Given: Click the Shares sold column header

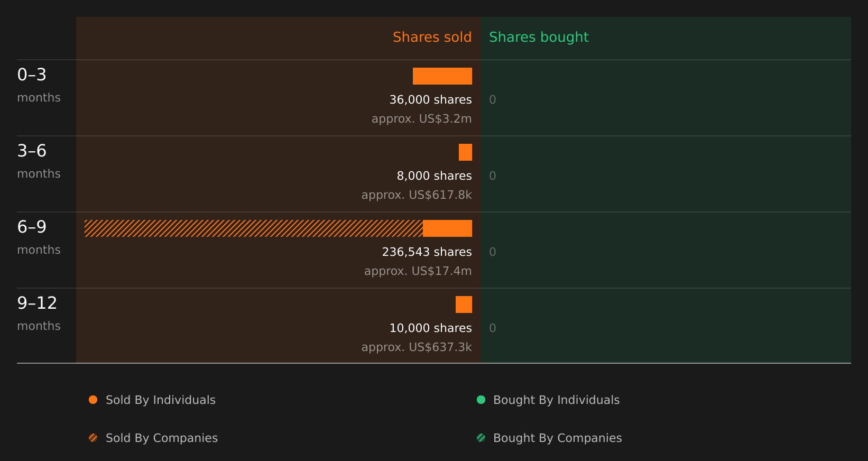Looking at the screenshot, I should [x=432, y=38].
